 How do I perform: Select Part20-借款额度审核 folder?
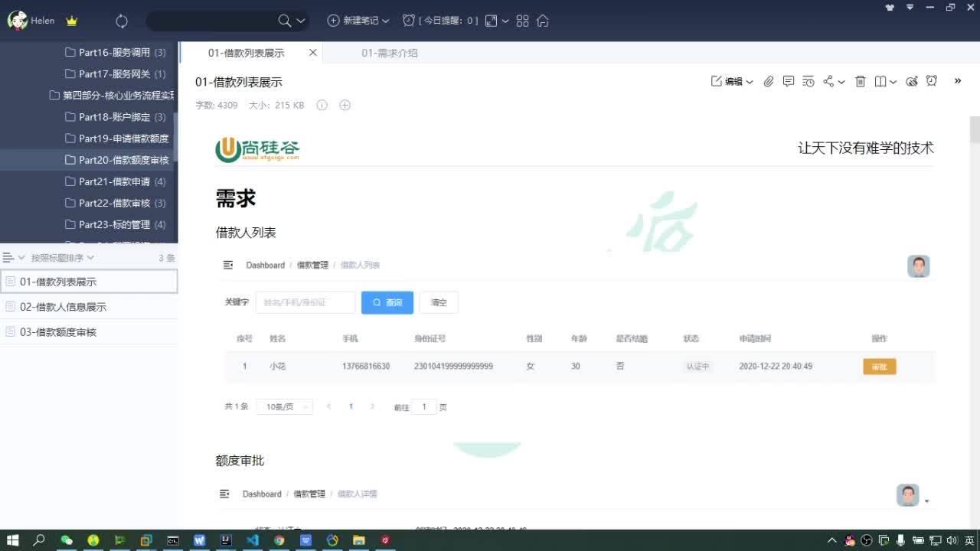pos(117,160)
